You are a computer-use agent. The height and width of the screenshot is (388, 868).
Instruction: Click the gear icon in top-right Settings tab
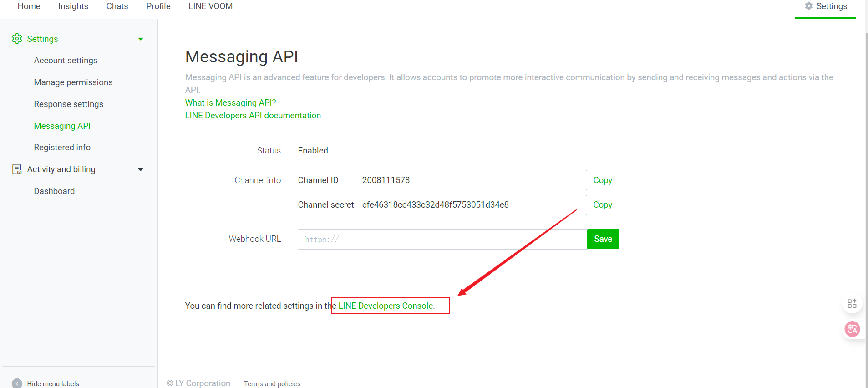click(809, 6)
